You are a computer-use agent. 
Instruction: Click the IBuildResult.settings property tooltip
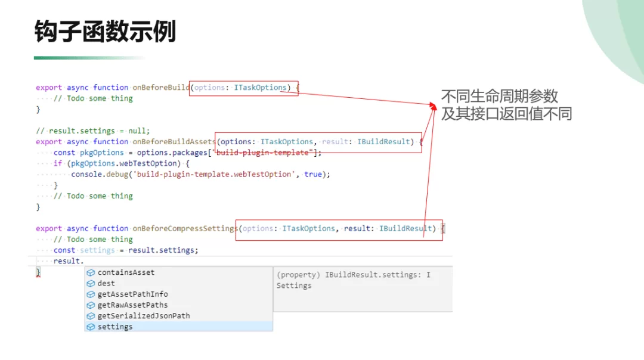tap(353, 280)
